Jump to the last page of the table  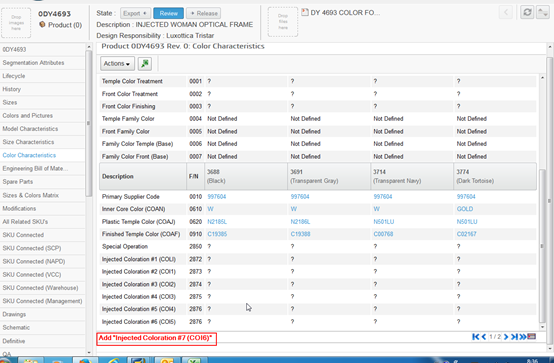click(x=514, y=336)
